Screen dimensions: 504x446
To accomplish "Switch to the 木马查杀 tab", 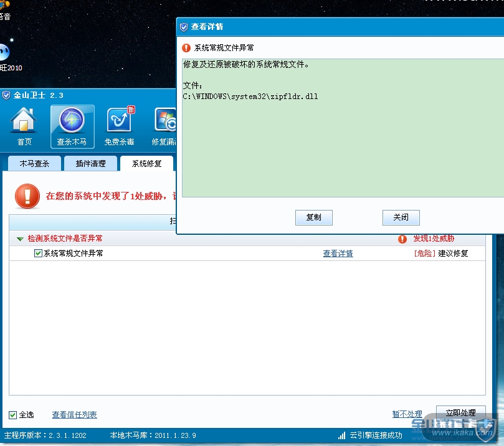I will coord(34,164).
